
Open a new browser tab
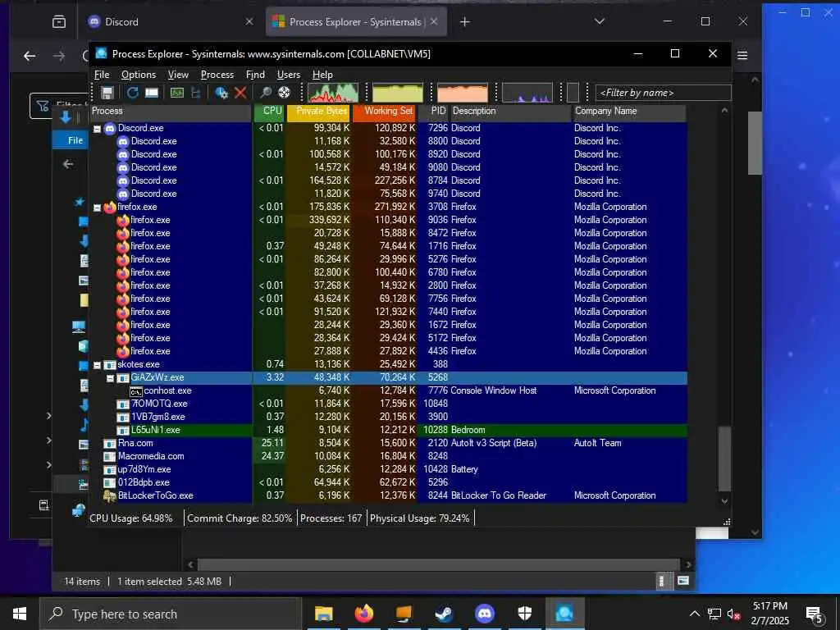point(465,22)
